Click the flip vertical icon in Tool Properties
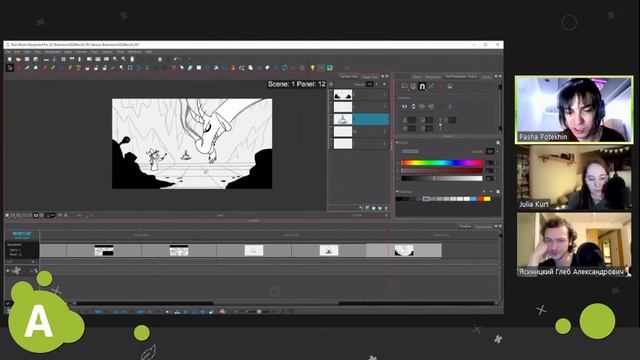The image size is (640, 360). 413,107
